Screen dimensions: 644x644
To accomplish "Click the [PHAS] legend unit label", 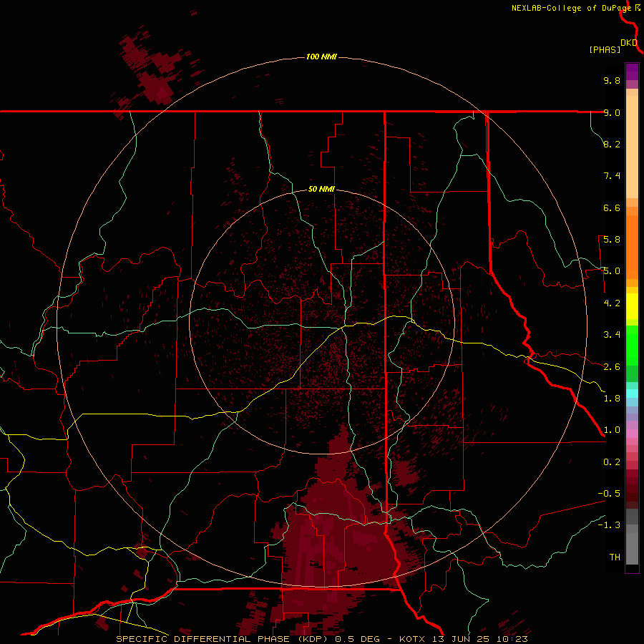I will tap(605, 49).
